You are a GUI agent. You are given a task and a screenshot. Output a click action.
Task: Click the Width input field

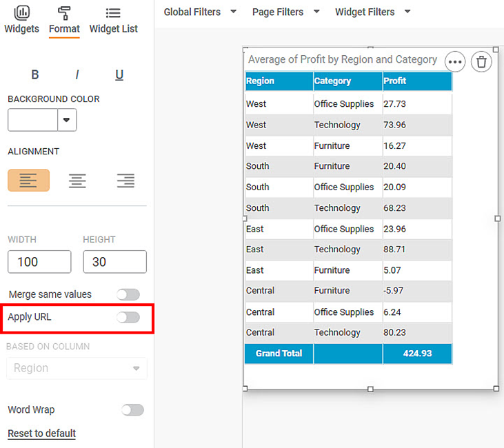coord(39,262)
